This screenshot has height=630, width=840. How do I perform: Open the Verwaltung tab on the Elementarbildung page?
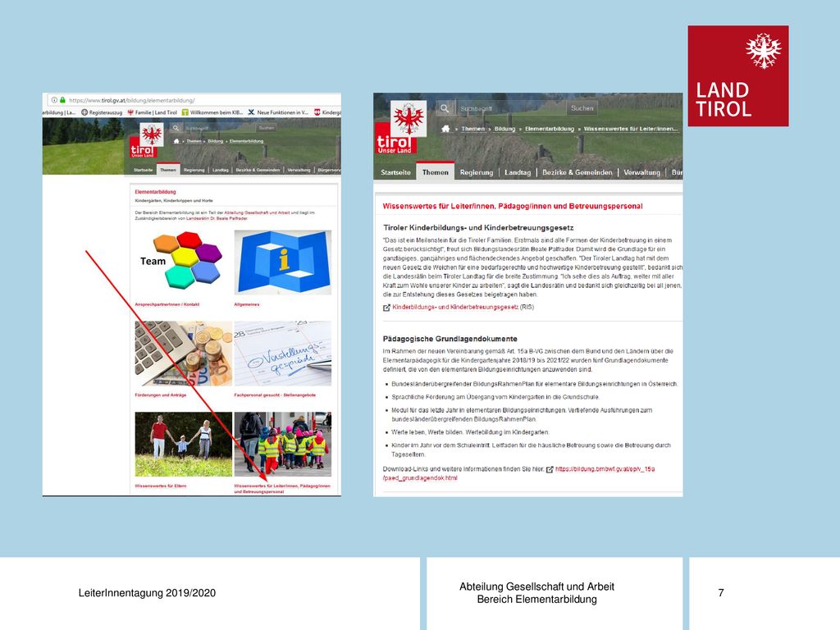click(299, 170)
